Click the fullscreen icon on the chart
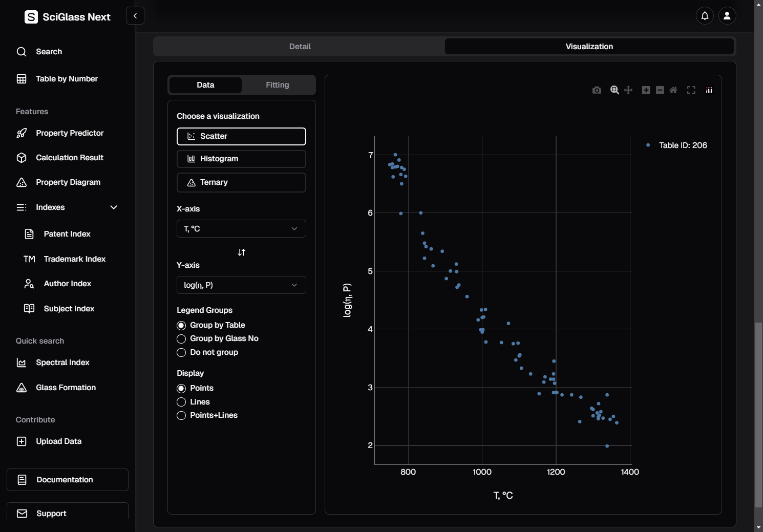763x532 pixels. tap(691, 90)
